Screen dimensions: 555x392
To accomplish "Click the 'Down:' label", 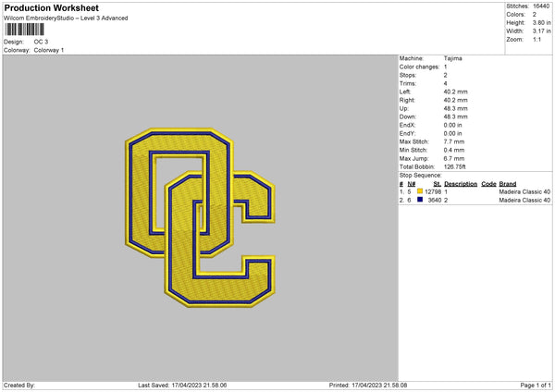I will (407, 116).
